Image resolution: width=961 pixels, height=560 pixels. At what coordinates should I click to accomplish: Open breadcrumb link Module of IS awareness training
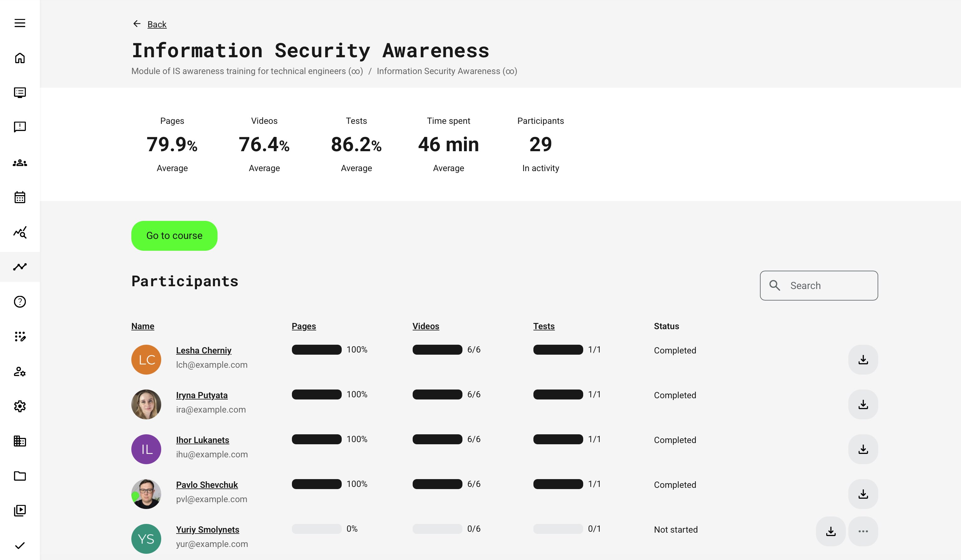coord(247,71)
